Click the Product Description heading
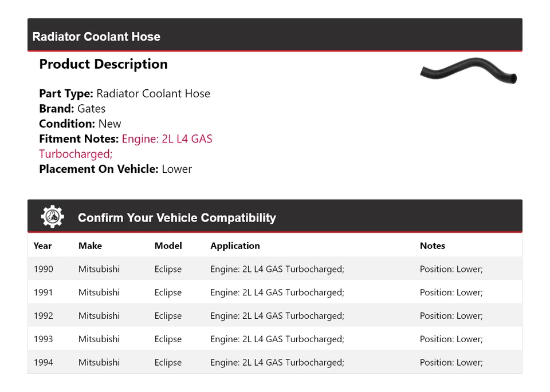550x392 pixels. pos(103,64)
